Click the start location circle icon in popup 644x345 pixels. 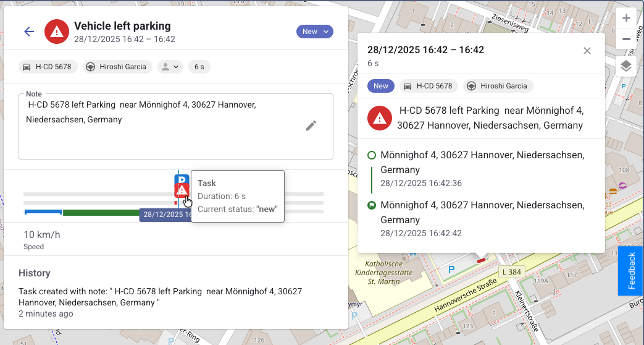372,155
